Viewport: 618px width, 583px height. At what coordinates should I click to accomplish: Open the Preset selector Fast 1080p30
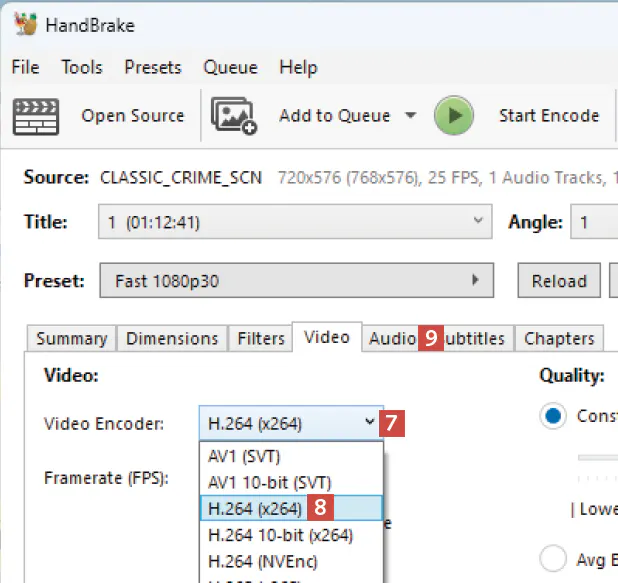(x=297, y=280)
